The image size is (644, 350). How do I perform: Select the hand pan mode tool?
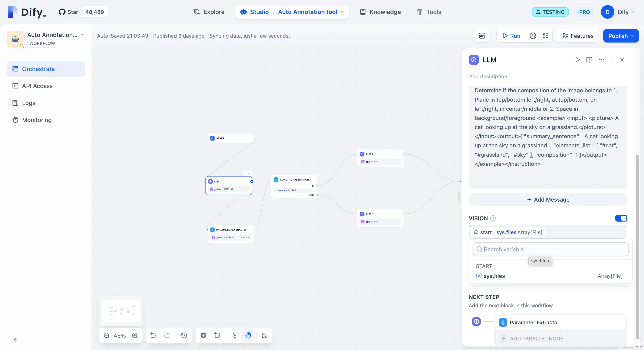[248, 335]
